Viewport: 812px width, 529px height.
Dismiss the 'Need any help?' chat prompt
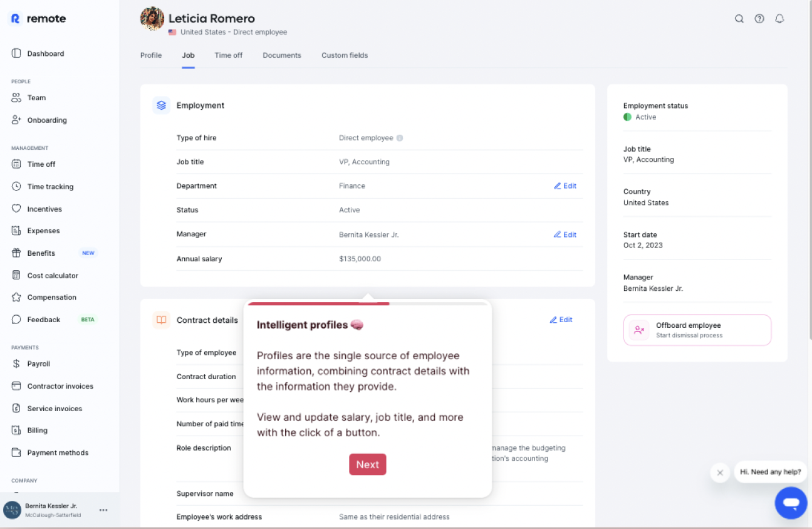click(x=720, y=473)
